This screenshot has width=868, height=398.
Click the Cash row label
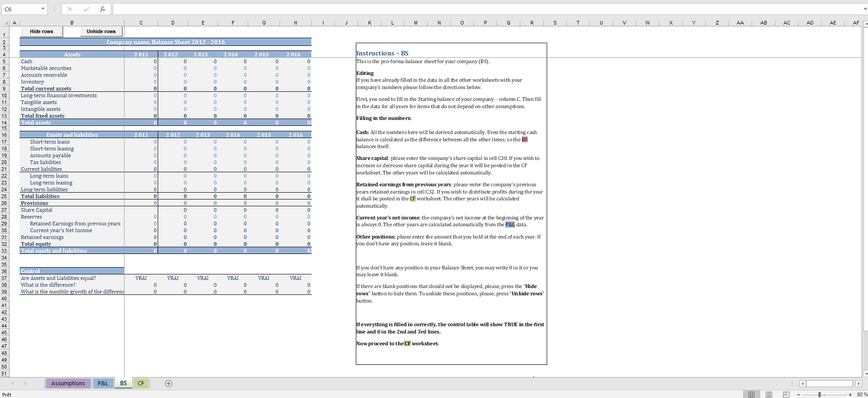click(x=26, y=61)
